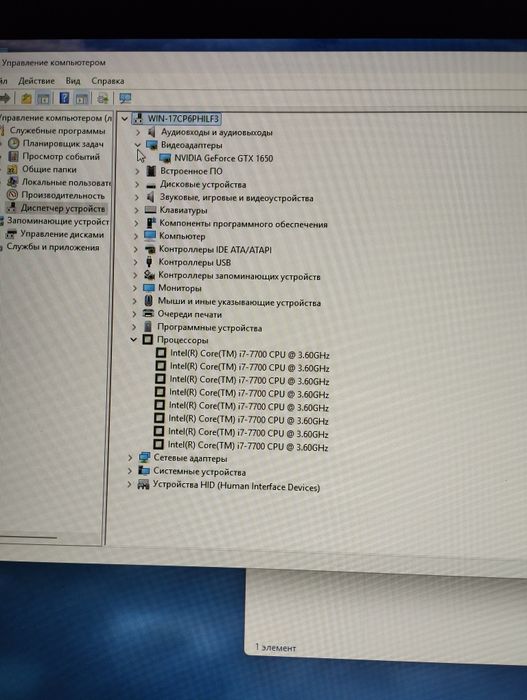Select the first Intel Core i7-7700 entry under Процессоры
Screen dimensions: 527x700
(x=250, y=354)
